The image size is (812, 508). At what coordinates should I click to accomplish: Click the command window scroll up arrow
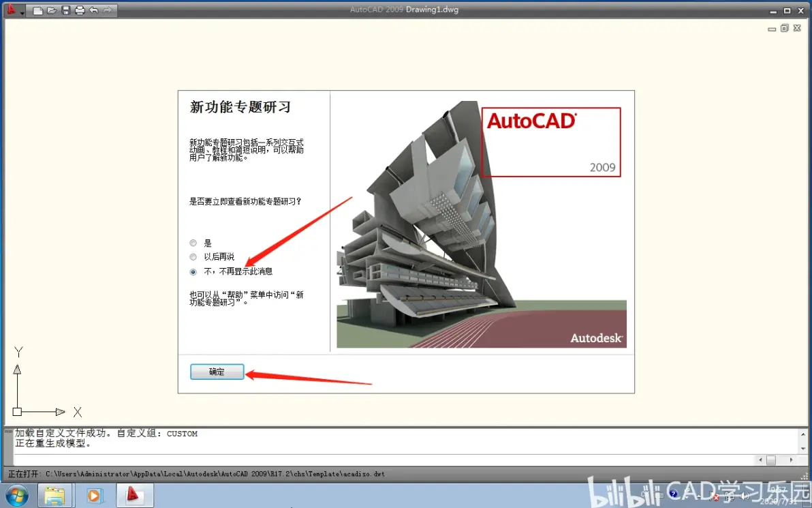803,434
